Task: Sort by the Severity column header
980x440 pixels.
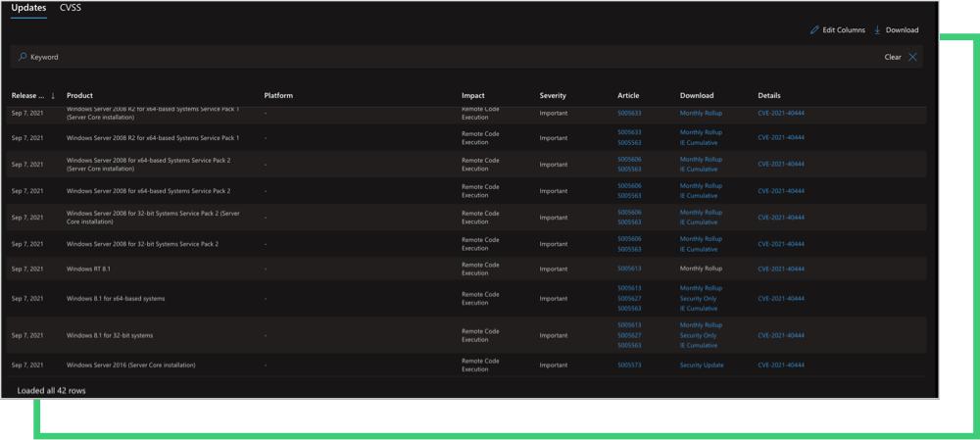Action: (553, 96)
